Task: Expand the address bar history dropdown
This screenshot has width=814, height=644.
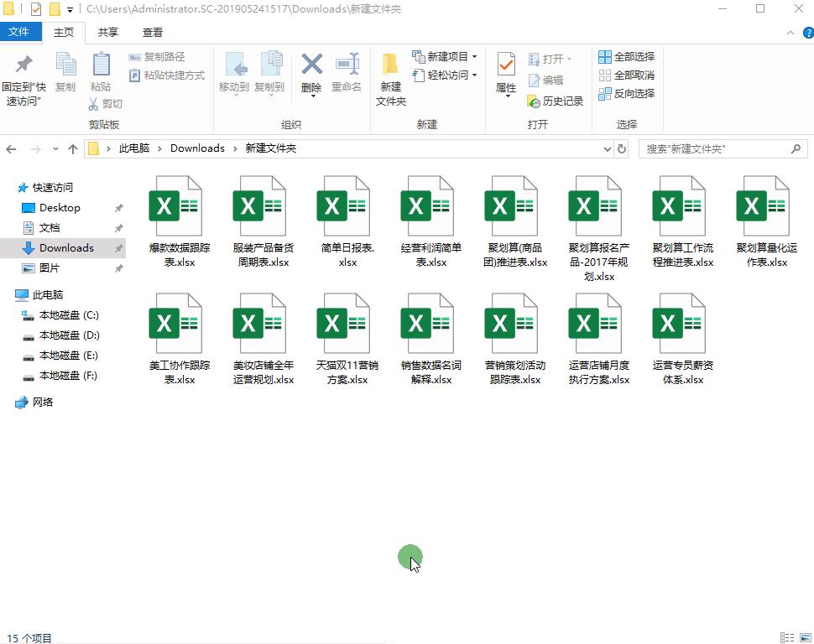Action: 608,149
